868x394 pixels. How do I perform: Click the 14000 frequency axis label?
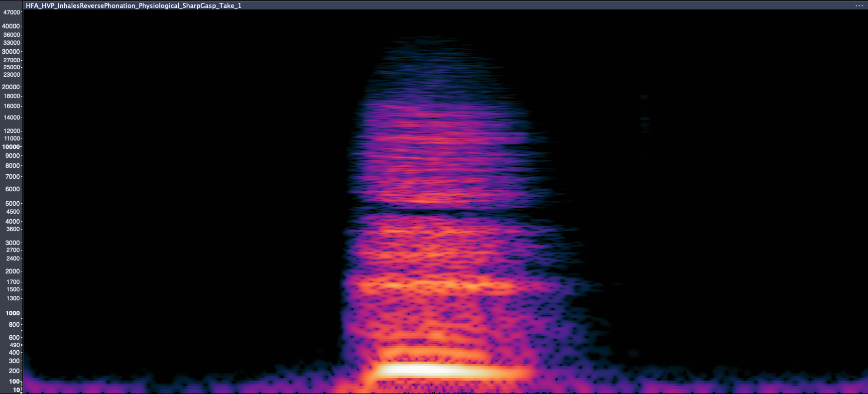(x=12, y=118)
